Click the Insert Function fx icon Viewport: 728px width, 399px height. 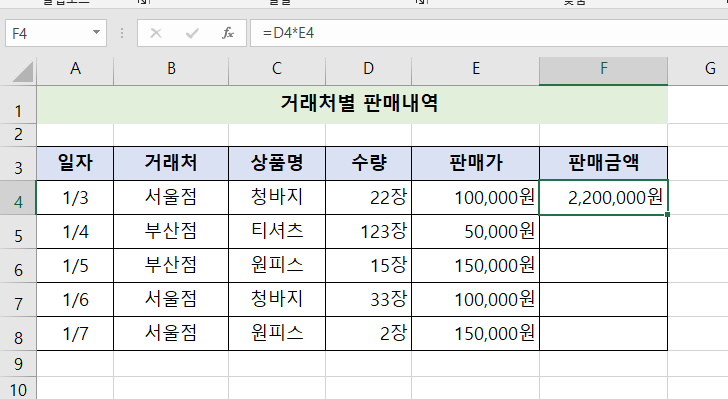point(228,33)
